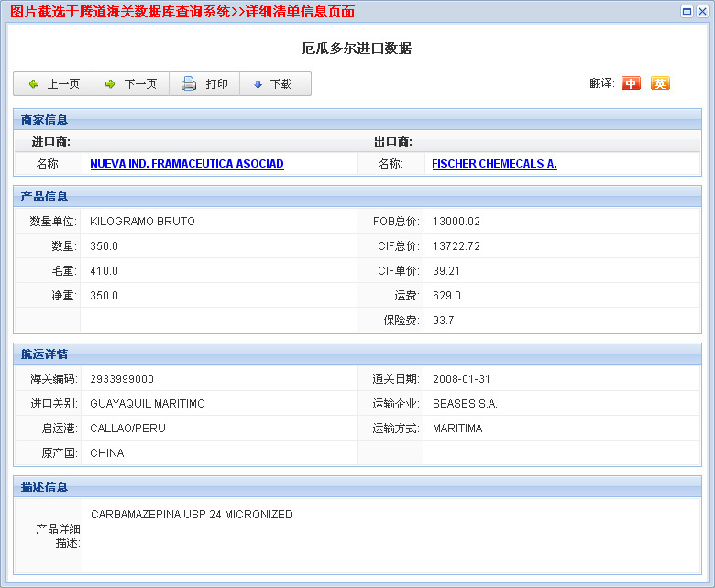This screenshot has height=588, width=715.
Task: Translate to Chinese with red 中 icon
Action: click(631, 83)
